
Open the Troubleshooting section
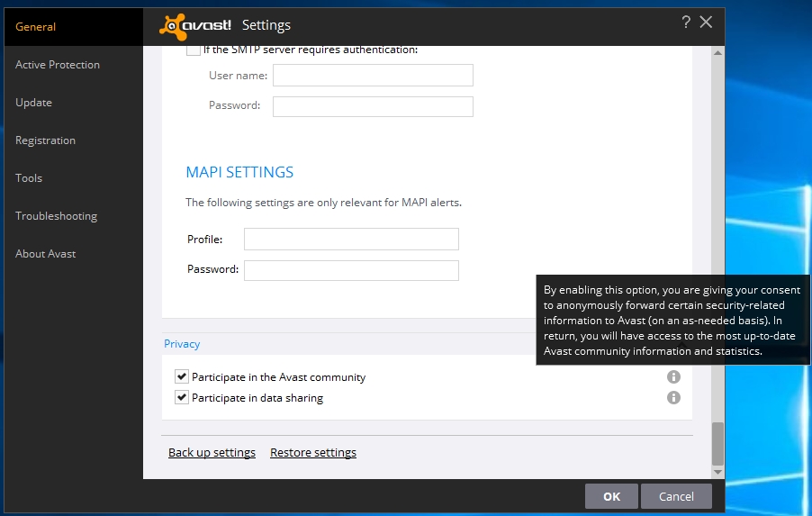(56, 216)
